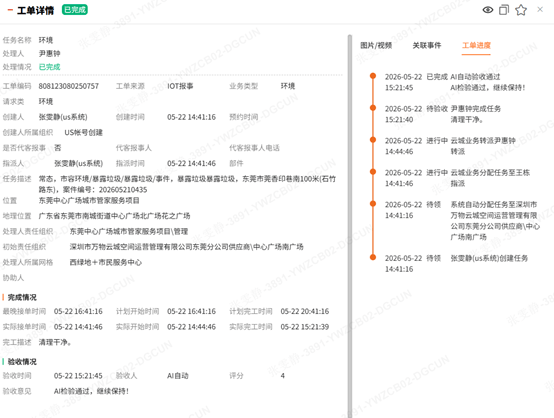Click handler name 尹惠钟

(x=49, y=53)
